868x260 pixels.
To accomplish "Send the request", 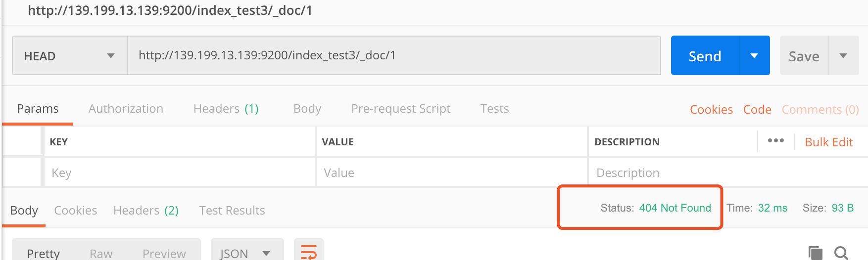I will point(705,56).
